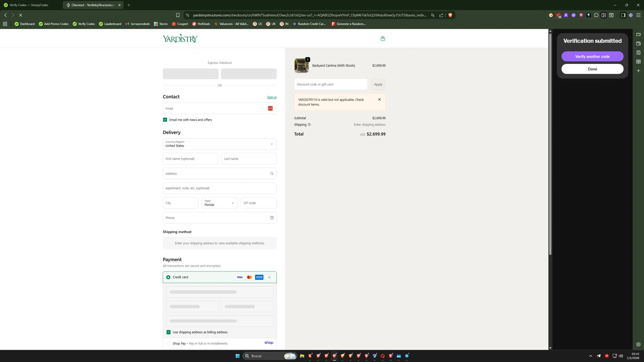The height and width of the screenshot is (362, 644).
Task: Click the Done button
Action: click(x=592, y=69)
